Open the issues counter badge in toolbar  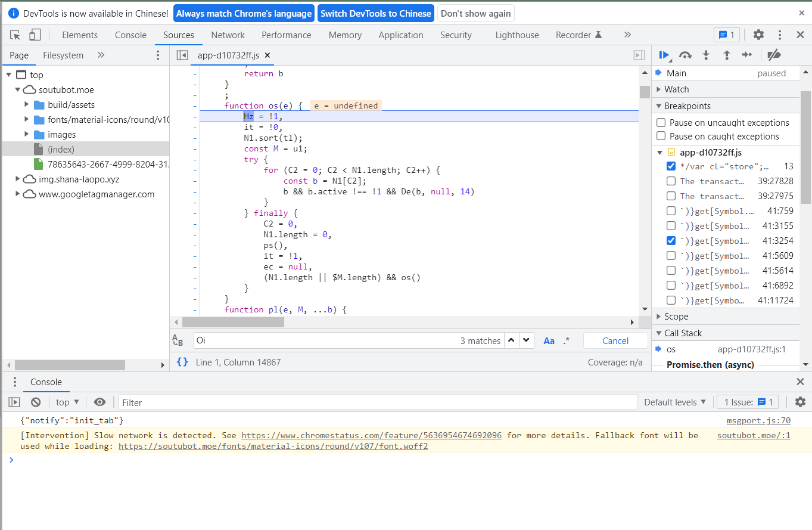pos(727,35)
